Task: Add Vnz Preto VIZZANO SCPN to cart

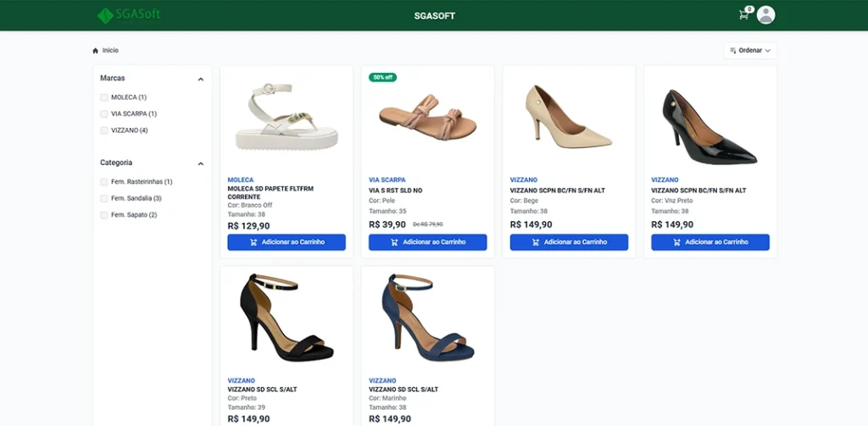Action: (710, 242)
